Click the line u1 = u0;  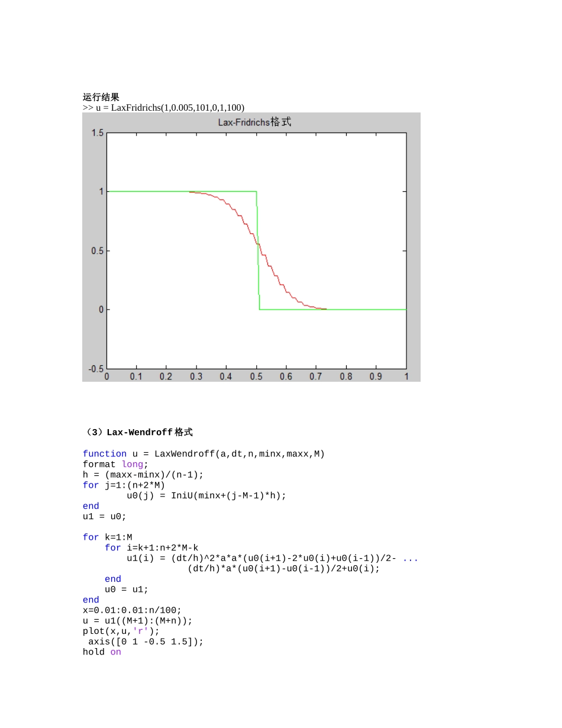(x=104, y=517)
